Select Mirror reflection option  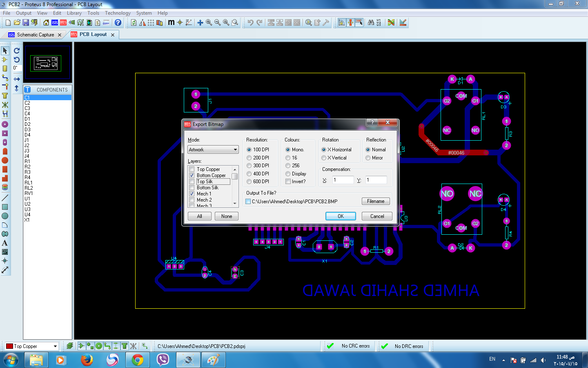(x=368, y=158)
